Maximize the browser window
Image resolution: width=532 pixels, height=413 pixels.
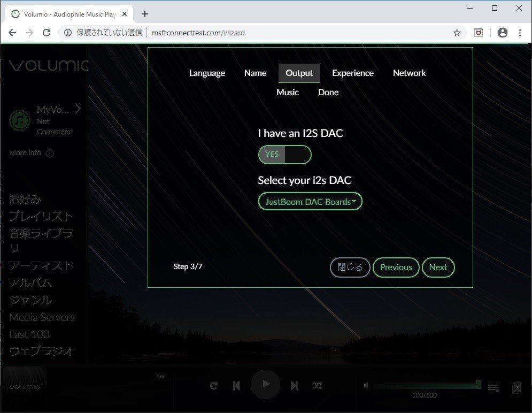point(495,8)
